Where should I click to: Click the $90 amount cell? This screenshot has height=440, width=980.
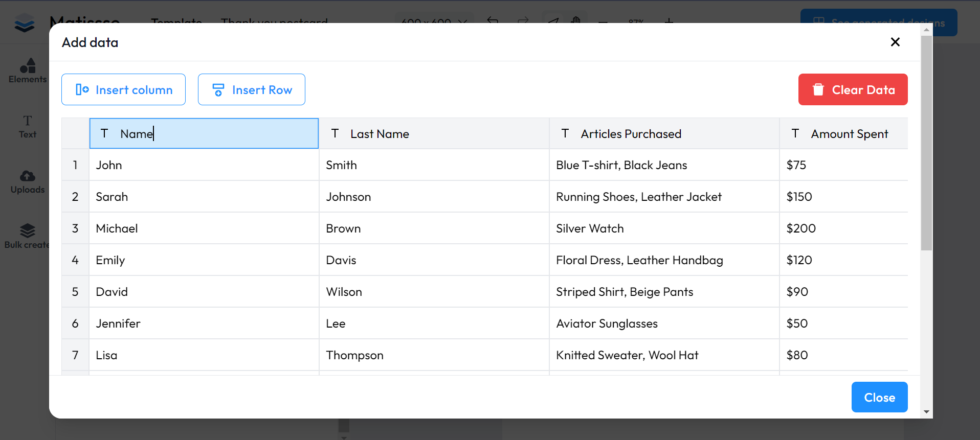click(844, 292)
